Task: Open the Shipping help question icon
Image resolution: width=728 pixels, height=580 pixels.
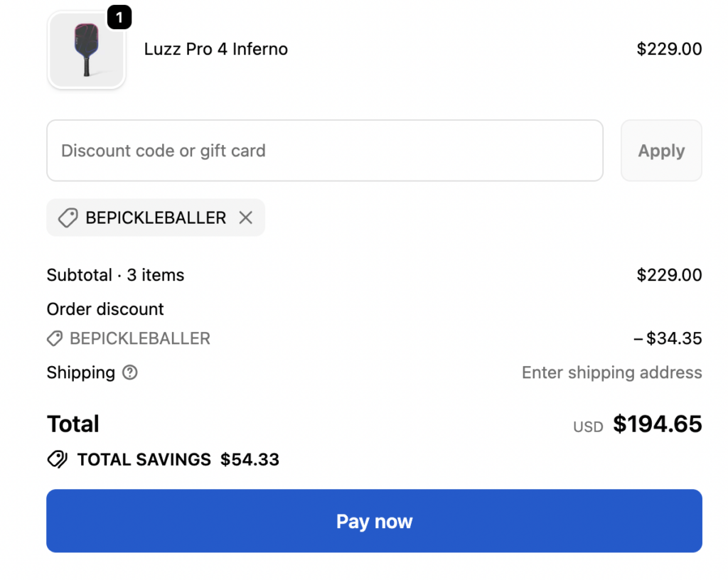Action: [129, 372]
